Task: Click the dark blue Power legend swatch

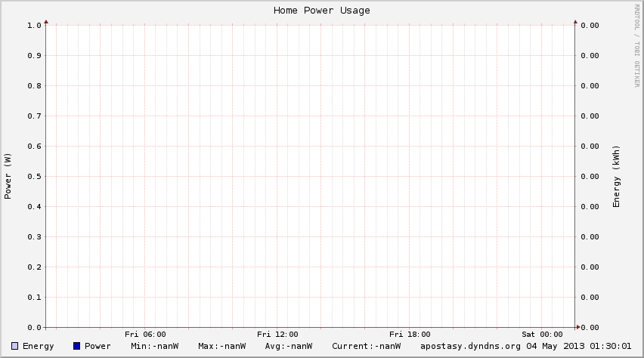Action: point(77,346)
